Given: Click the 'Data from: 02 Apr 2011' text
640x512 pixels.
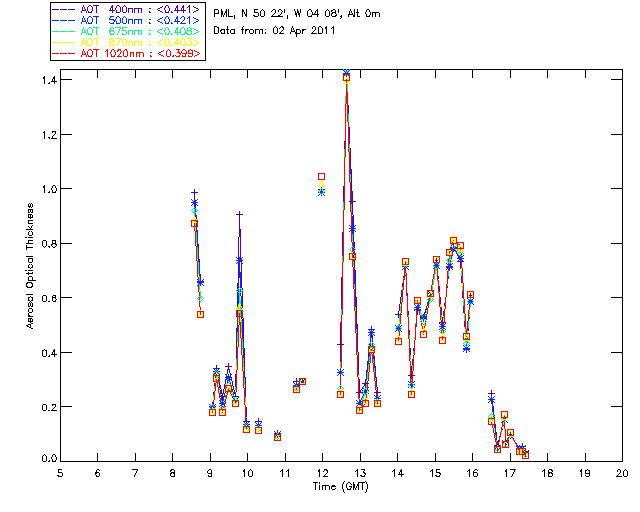Looking at the screenshot, I should (x=274, y=31).
